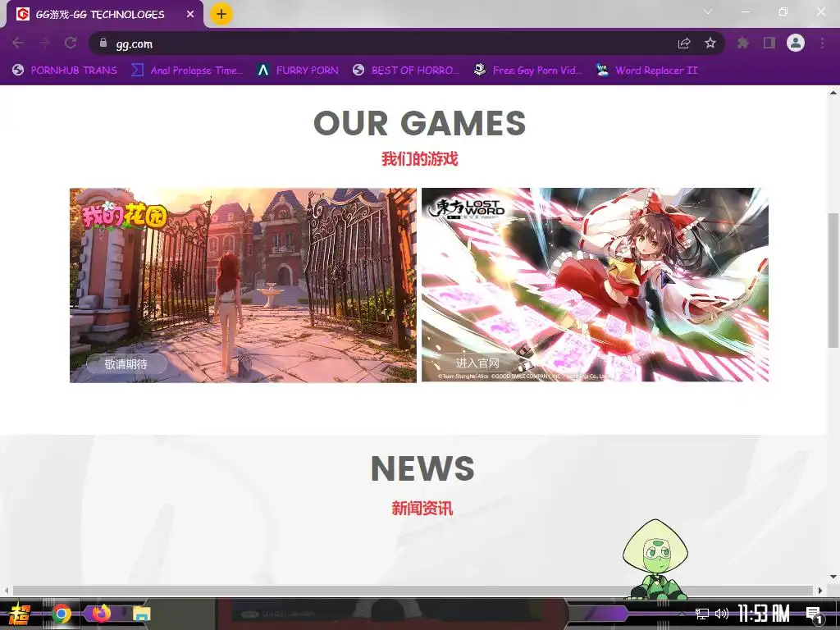Go back to the previous page
This screenshot has width=840, height=630.
point(18,43)
